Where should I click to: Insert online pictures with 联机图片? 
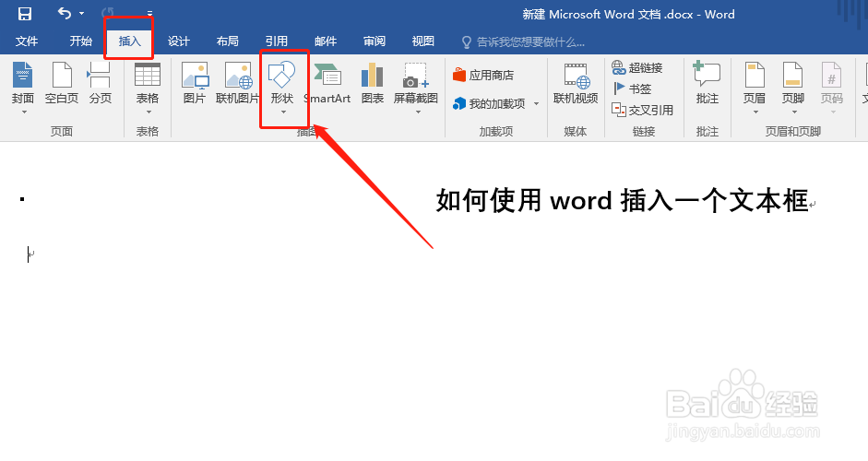tap(237, 83)
